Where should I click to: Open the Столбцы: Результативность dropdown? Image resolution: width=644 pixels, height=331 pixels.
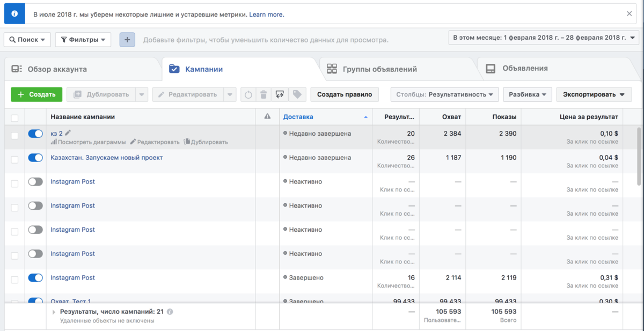click(444, 94)
